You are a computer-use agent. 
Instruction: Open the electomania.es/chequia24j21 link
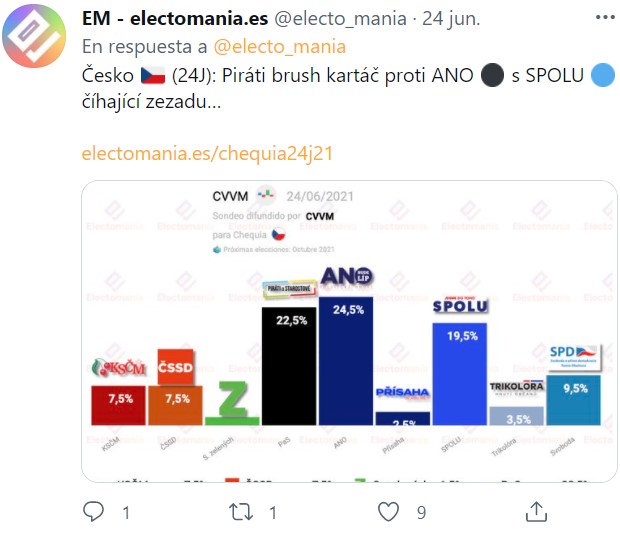pos(206,154)
